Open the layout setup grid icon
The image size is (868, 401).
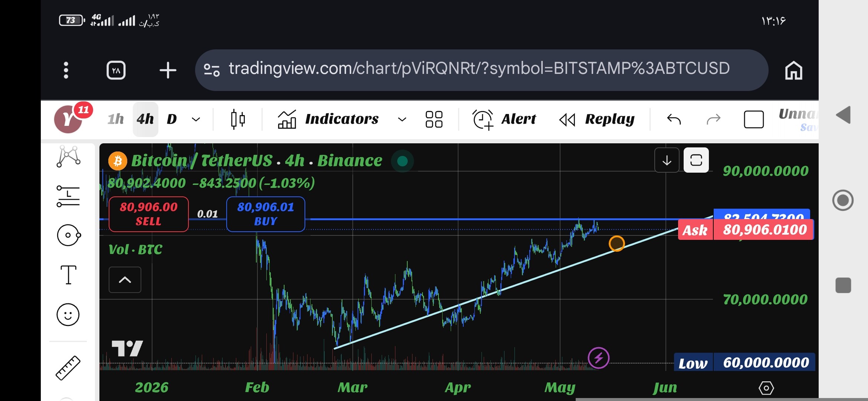point(434,119)
